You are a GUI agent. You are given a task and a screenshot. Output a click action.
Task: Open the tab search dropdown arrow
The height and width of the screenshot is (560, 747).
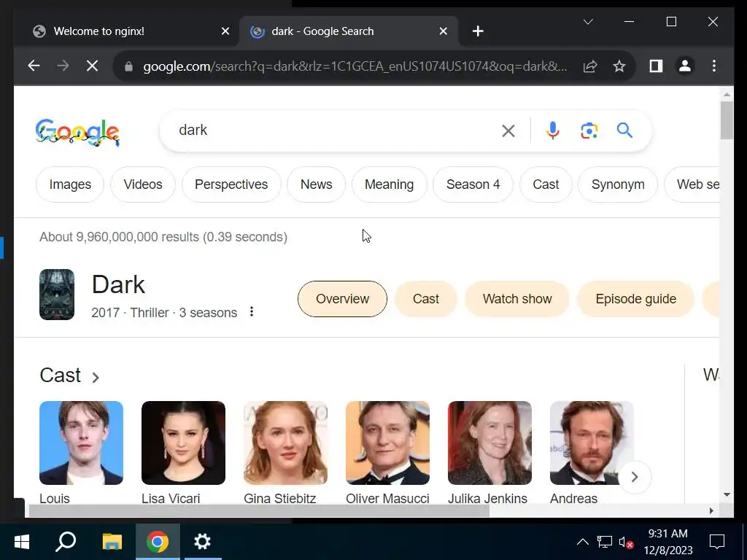click(588, 22)
